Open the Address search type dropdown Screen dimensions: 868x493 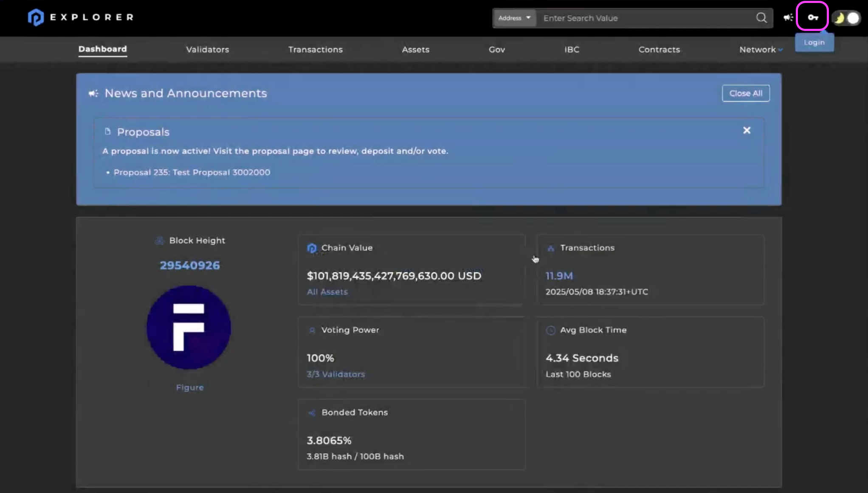pyautogui.click(x=514, y=18)
